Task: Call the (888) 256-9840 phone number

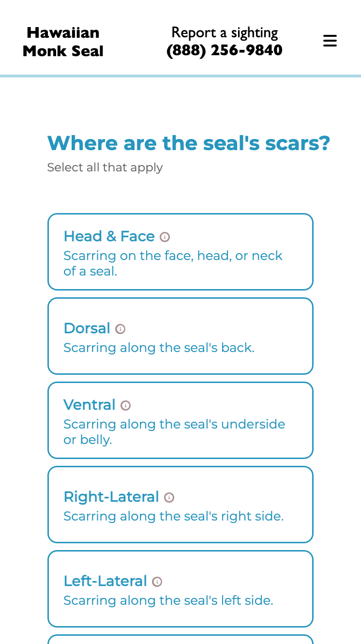Action: click(x=225, y=50)
